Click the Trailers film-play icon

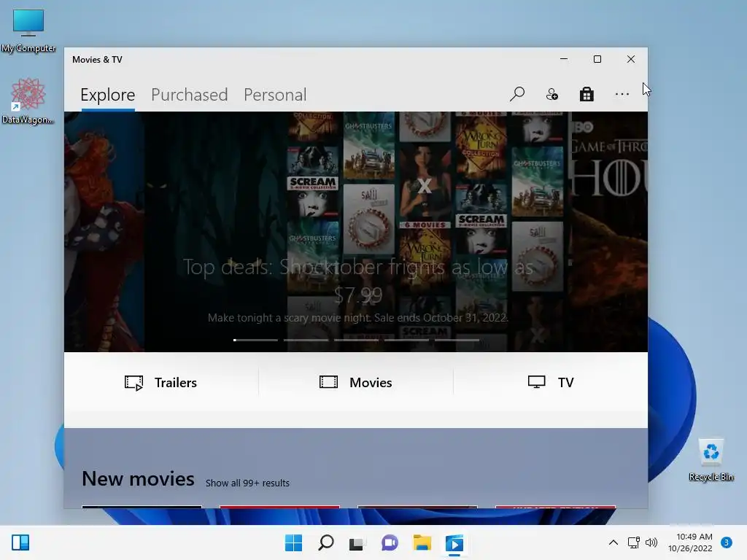coord(134,383)
